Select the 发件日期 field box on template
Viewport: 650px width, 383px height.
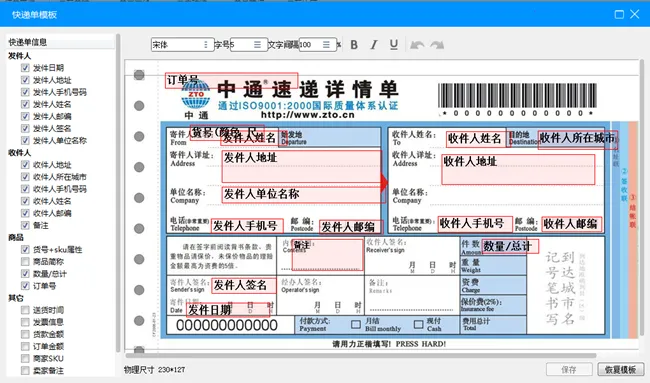point(228,310)
